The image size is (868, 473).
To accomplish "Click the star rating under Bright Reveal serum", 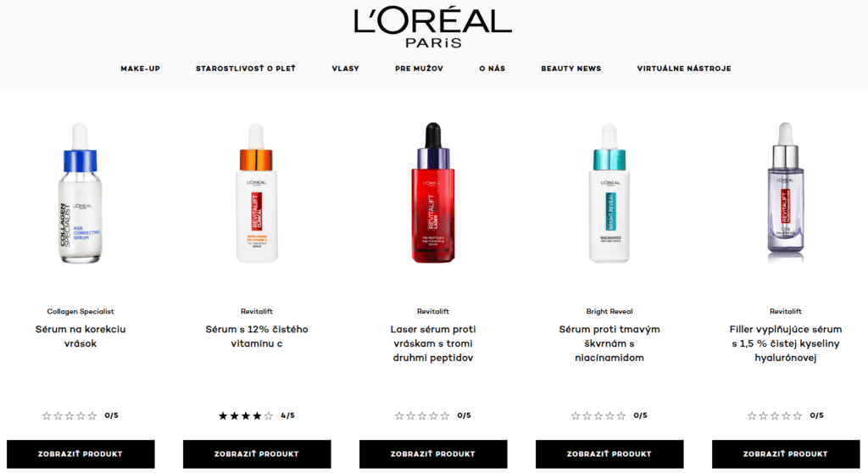I will (609, 415).
